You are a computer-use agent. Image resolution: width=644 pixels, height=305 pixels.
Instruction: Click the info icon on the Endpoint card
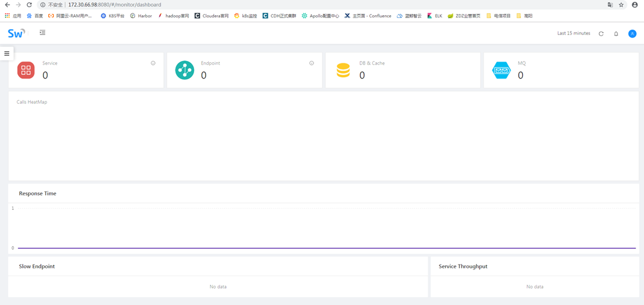[312, 63]
